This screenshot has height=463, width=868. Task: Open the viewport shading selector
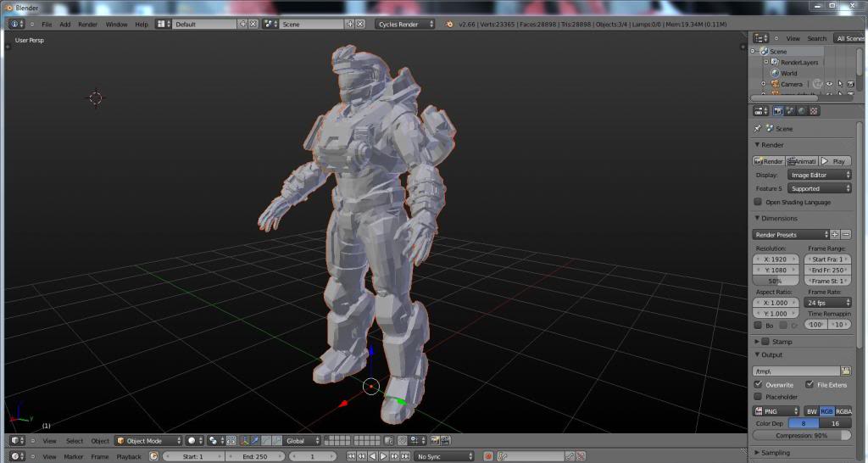point(194,441)
